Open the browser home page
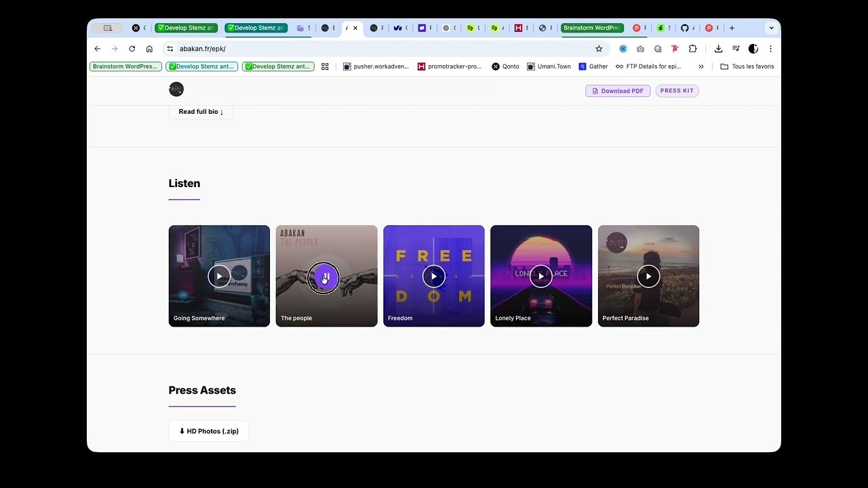Screen dimensions: 868x488 point(149,49)
